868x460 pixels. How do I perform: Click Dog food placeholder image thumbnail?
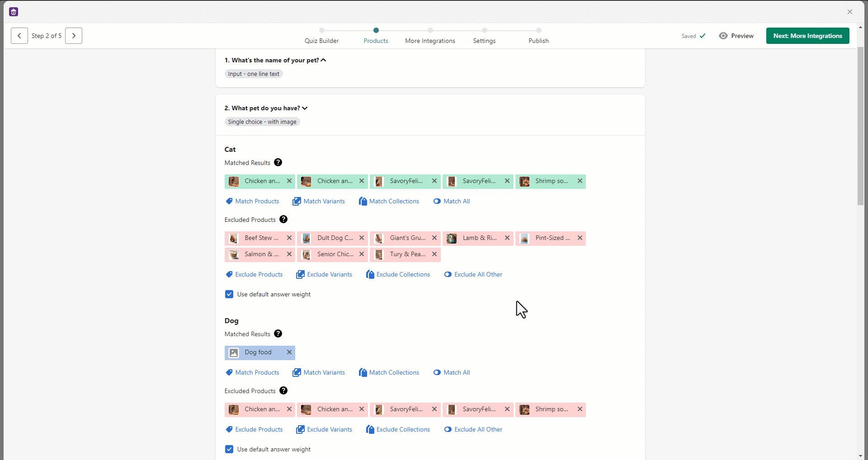click(x=234, y=352)
